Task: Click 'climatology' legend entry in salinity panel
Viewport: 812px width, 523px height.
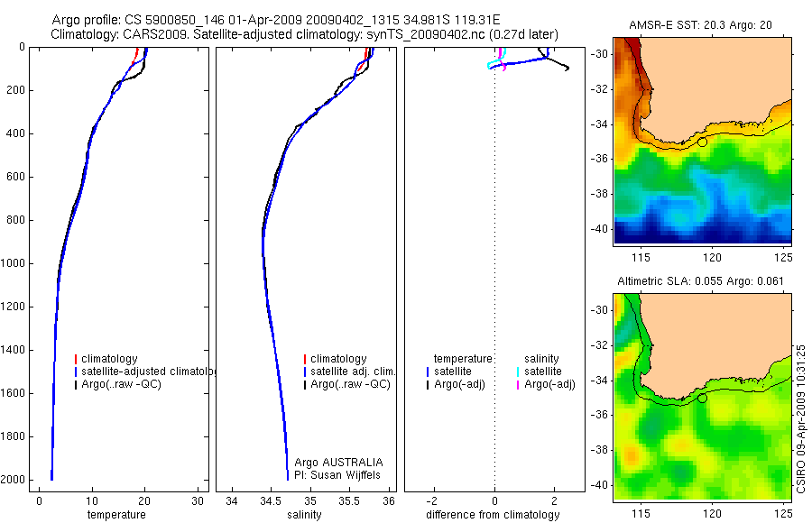Action: pyautogui.click(x=338, y=359)
